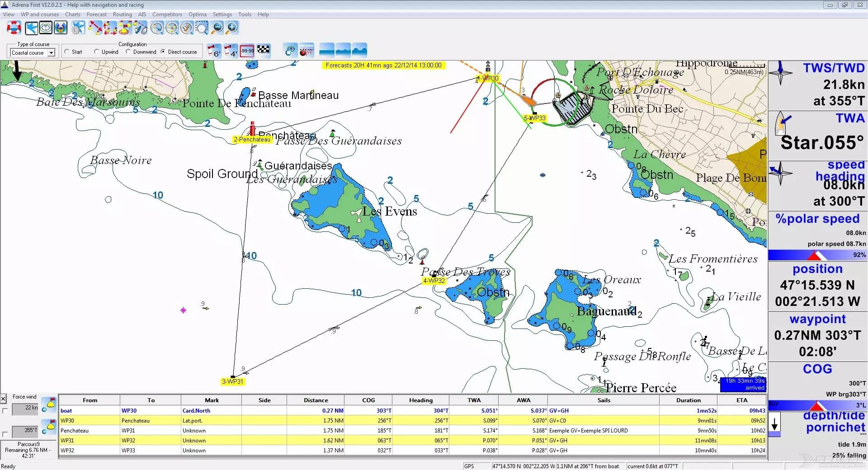Click the Sails column header
868x470 pixels.
[604, 400]
